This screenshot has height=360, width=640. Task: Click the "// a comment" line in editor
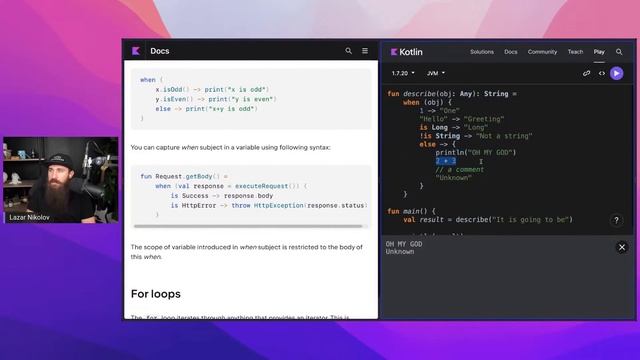460,169
